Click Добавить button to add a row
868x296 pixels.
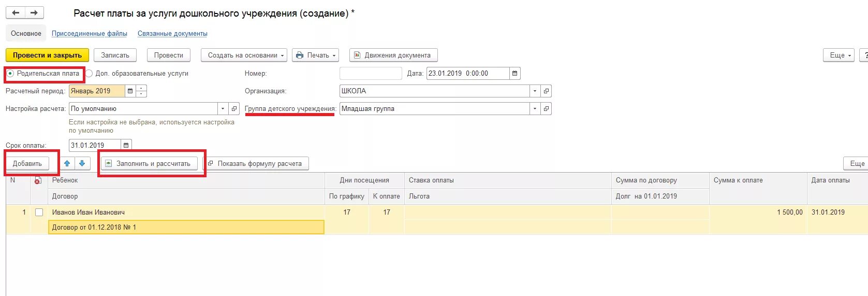(27, 163)
